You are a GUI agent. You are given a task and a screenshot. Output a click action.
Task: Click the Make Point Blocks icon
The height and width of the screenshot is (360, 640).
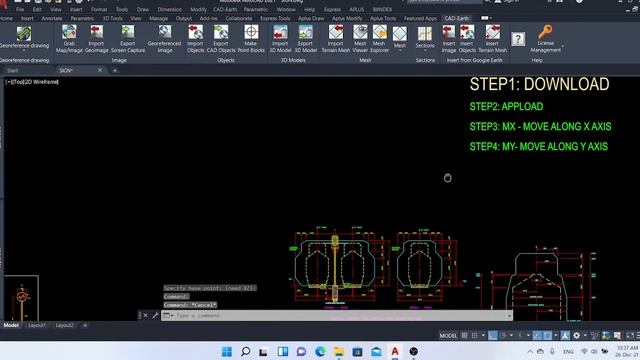point(251,39)
